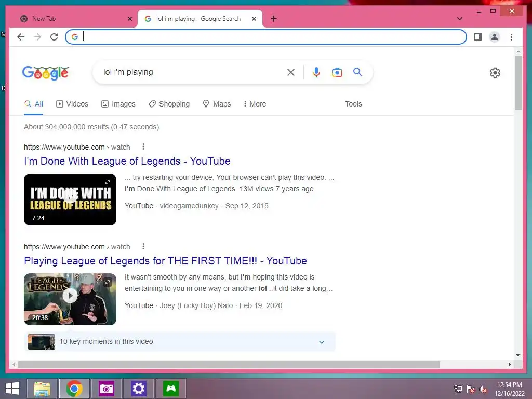The height and width of the screenshot is (399, 532).
Task: Clear the Google search box text
Action: [291, 72]
